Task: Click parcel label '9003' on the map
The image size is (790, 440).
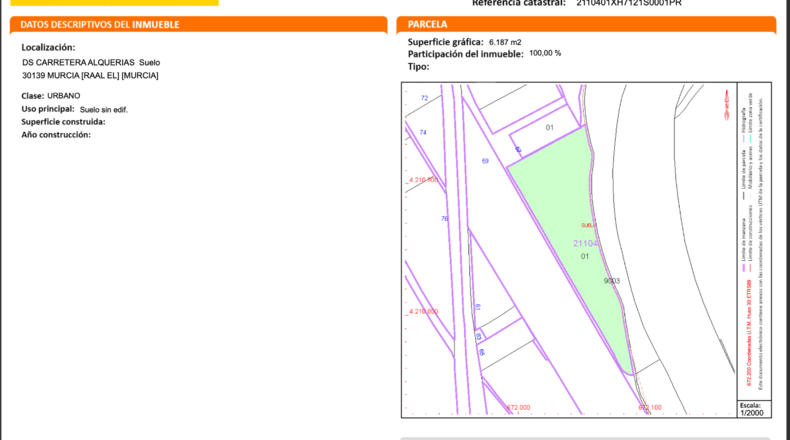Action: 612,281
